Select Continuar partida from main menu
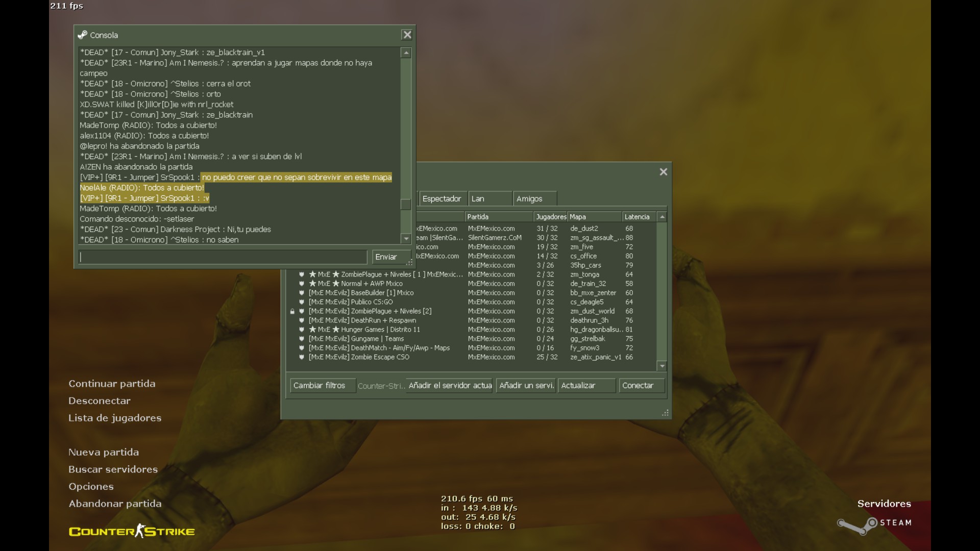980x551 pixels. [112, 384]
